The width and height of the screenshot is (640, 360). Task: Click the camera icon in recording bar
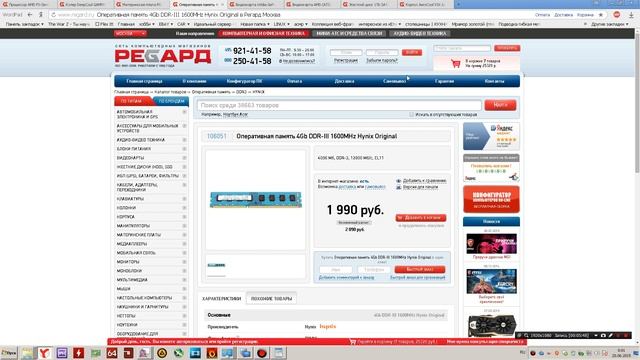click(603, 336)
